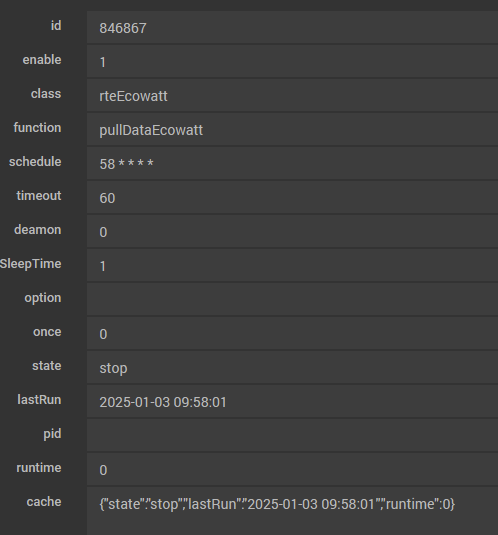The width and height of the screenshot is (498, 535).
Task: Click the schedule field showing 58 * * * *
Action: pos(292,163)
